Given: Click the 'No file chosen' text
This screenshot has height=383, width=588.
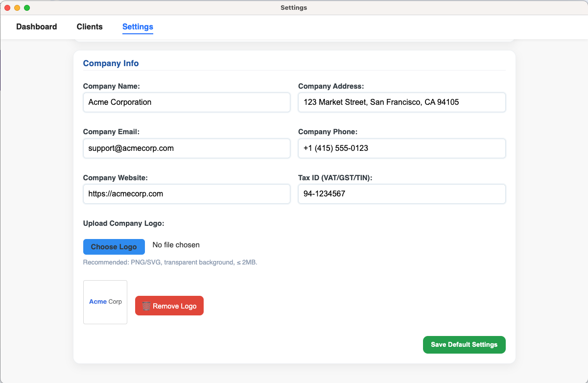Looking at the screenshot, I should coord(176,245).
